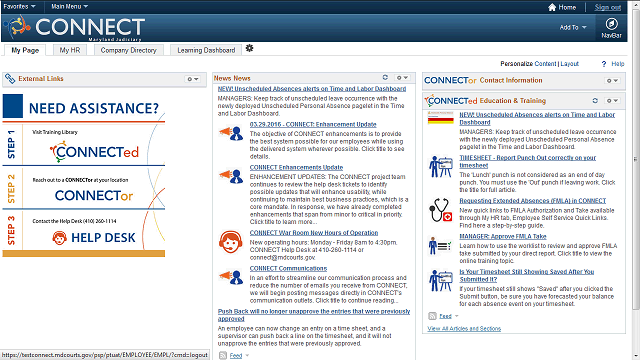This screenshot has width=640, height=360.
Task: Click the HELP DESK headset graphic
Action: (60, 238)
